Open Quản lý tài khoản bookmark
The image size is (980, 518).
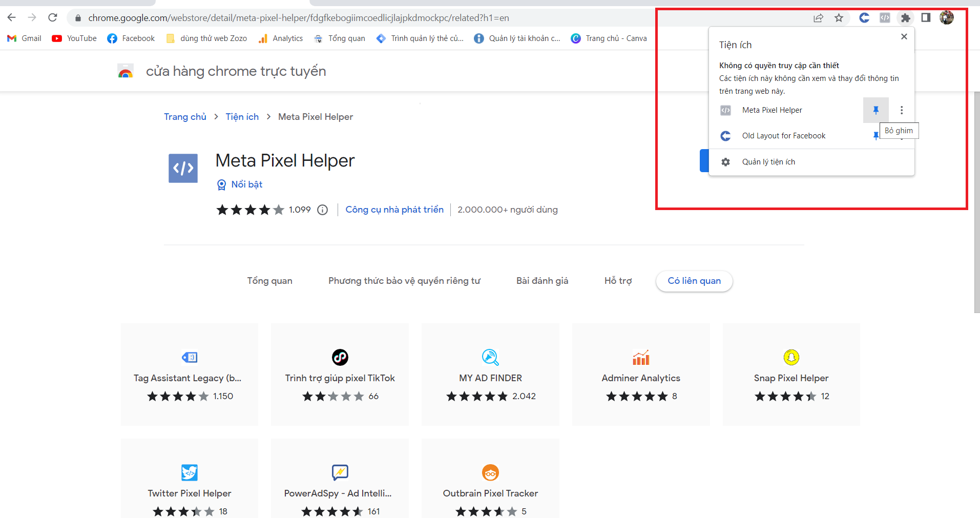pyautogui.click(x=517, y=38)
